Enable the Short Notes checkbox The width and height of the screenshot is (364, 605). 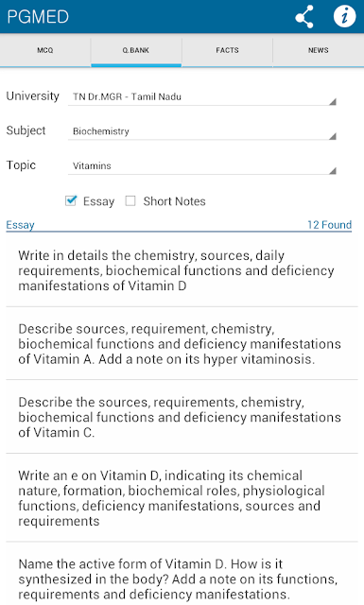[130, 201]
